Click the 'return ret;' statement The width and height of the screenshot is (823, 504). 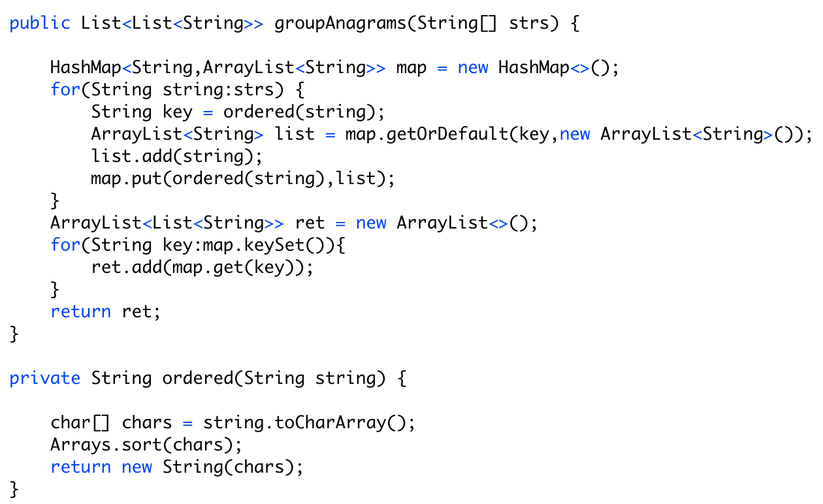105,311
